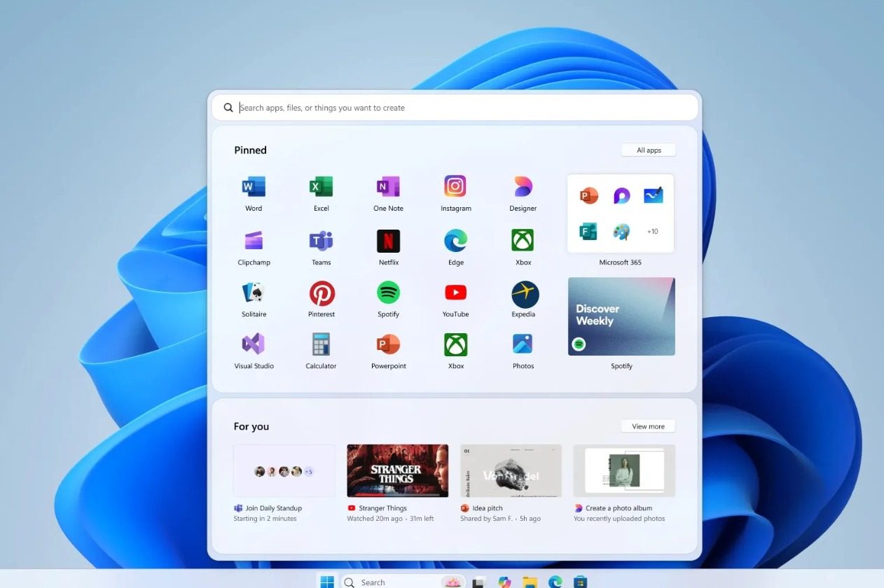Open the Idea pitch presentation

[x=511, y=470]
